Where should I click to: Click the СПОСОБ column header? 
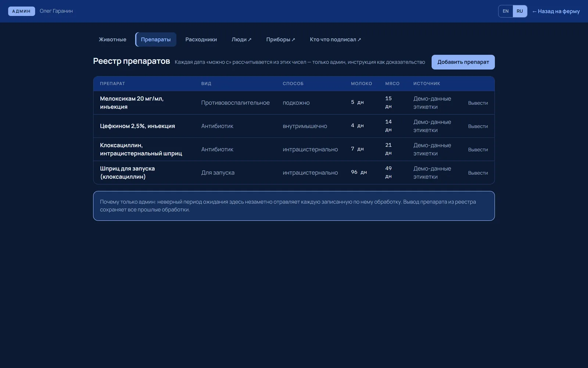pyautogui.click(x=293, y=84)
